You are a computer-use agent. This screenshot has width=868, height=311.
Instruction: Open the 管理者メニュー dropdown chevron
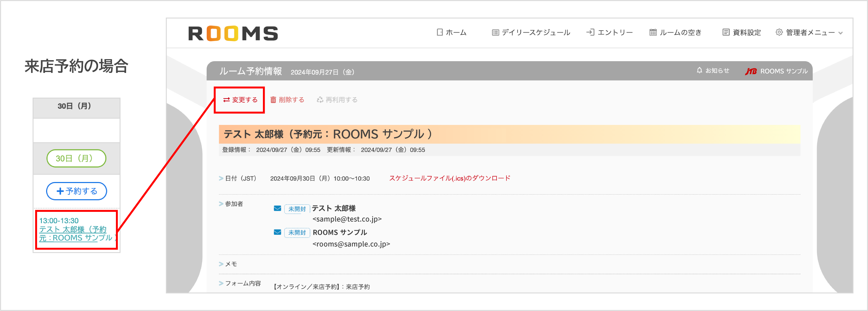840,33
